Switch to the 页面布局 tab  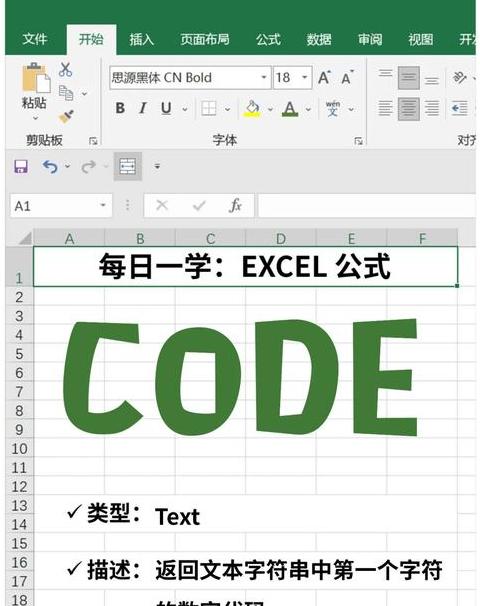click(x=205, y=39)
